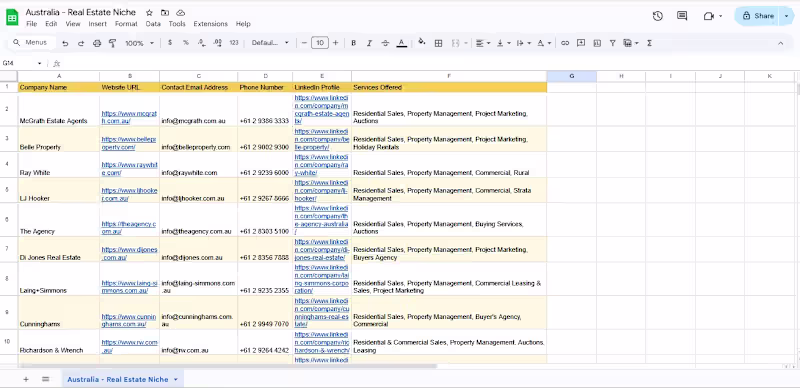Star the document
The height and width of the screenshot is (388, 800).
pos(149,12)
